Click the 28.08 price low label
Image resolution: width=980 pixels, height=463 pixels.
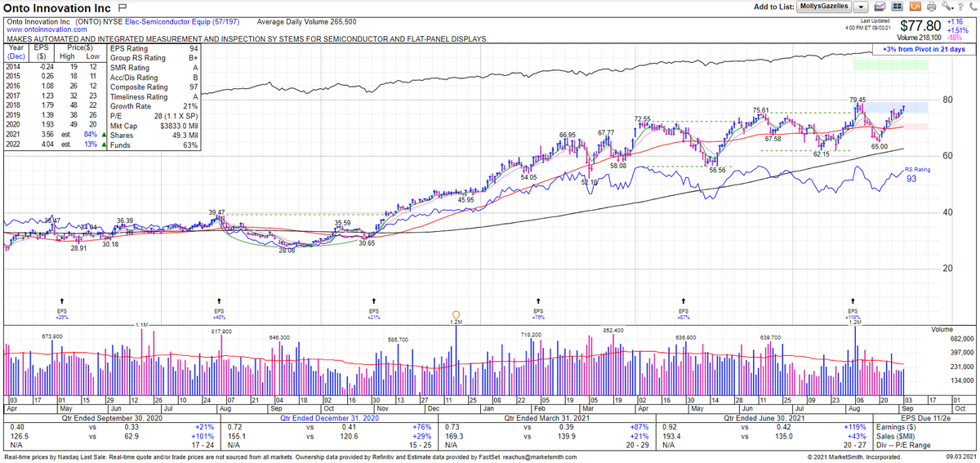point(285,252)
